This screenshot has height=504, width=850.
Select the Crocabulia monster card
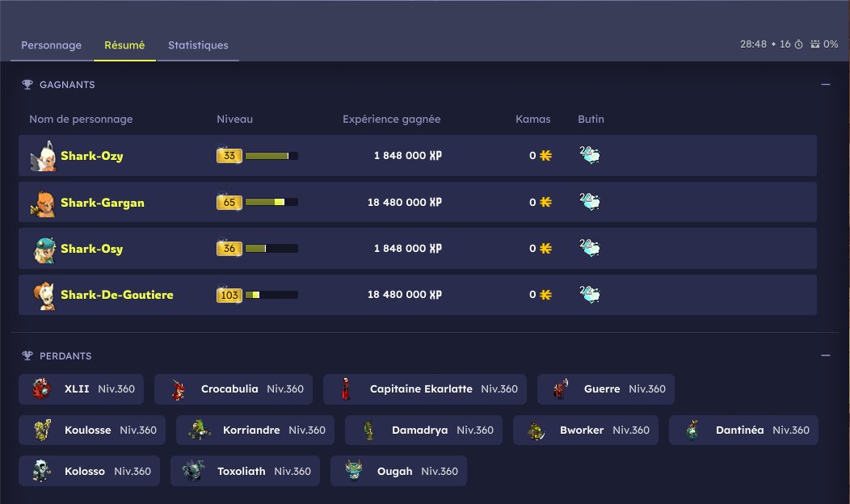234,389
